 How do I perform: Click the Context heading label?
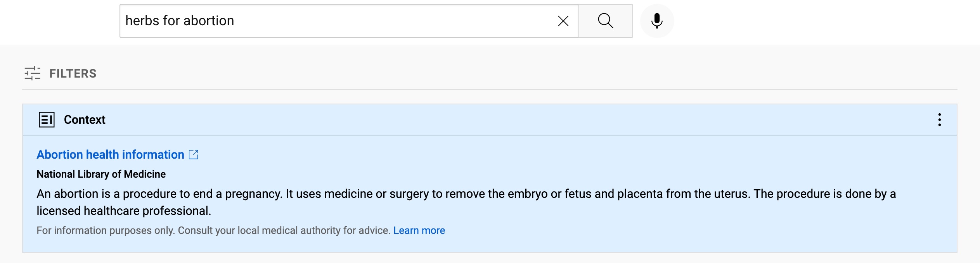point(85,119)
